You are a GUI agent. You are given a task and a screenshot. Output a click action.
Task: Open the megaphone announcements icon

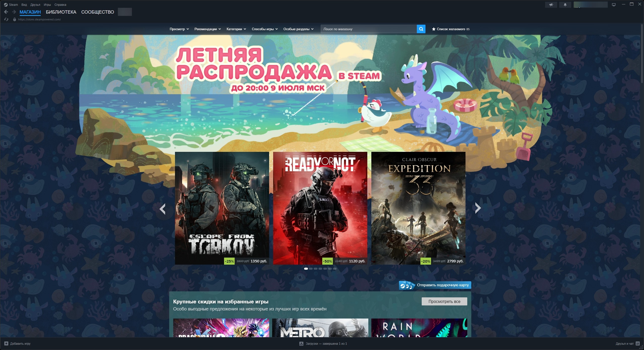551,5
